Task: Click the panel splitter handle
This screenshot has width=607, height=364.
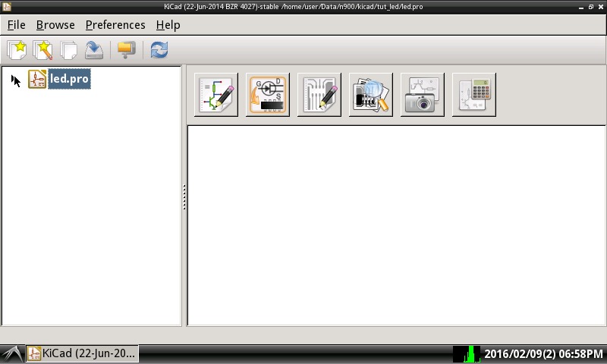Action: 184,197
